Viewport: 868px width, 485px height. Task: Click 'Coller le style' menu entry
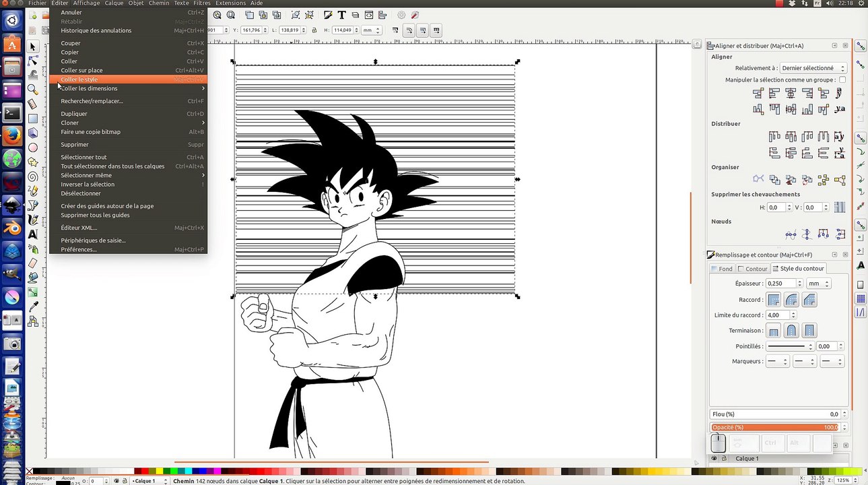[x=128, y=79]
